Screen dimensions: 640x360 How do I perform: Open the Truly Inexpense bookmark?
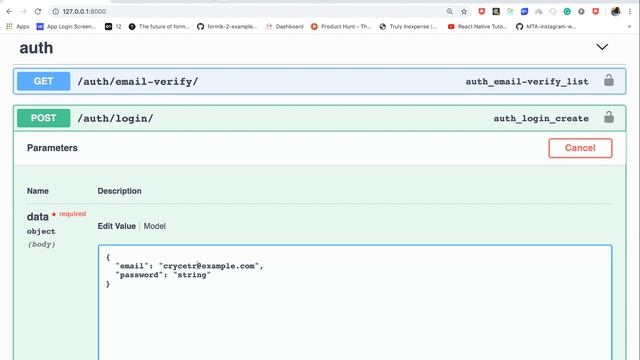coord(408,27)
